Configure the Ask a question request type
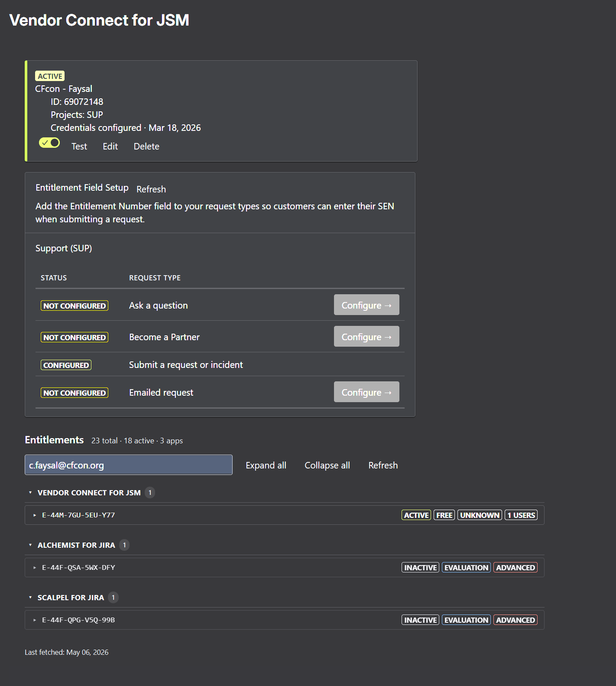Viewport: 616px width, 686px height. point(366,305)
